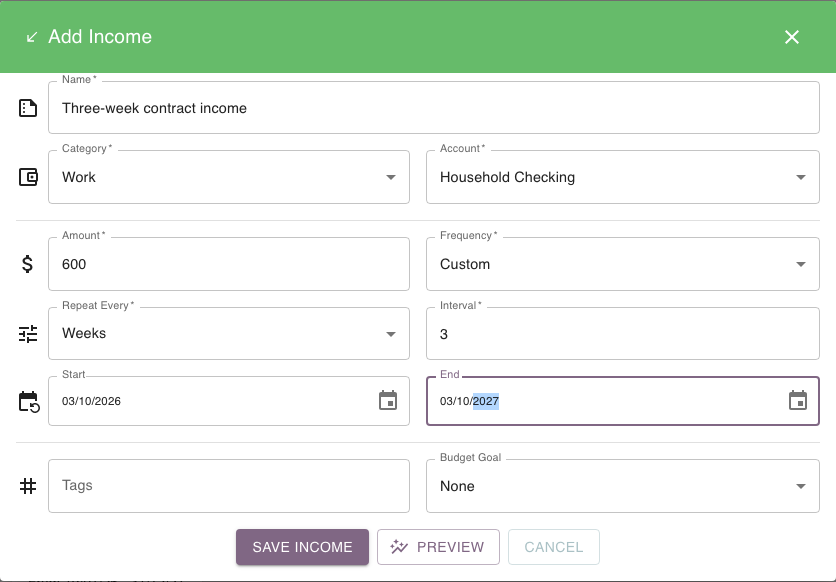Open the Start date calendar picker
836x582 pixels.
pos(388,400)
